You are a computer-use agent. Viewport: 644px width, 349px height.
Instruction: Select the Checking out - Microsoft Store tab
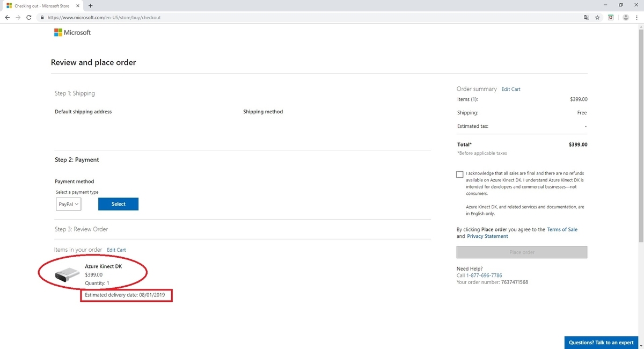click(42, 5)
